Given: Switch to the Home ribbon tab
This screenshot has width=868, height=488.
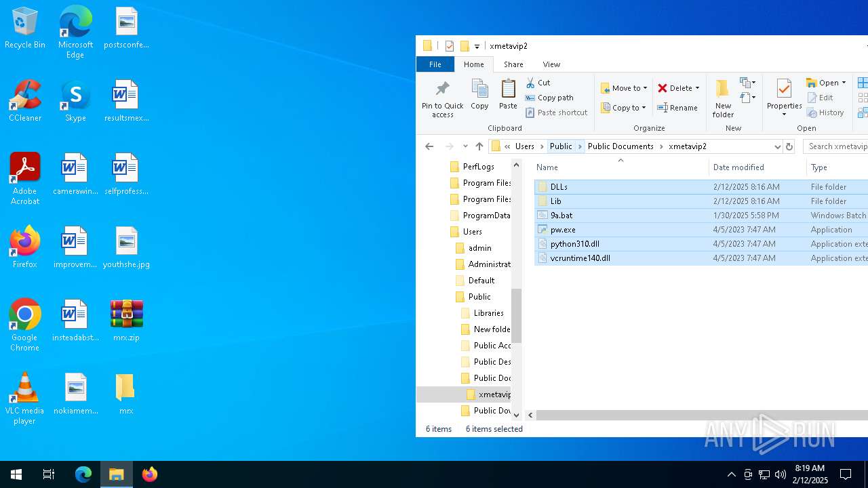Looking at the screenshot, I should tap(474, 64).
